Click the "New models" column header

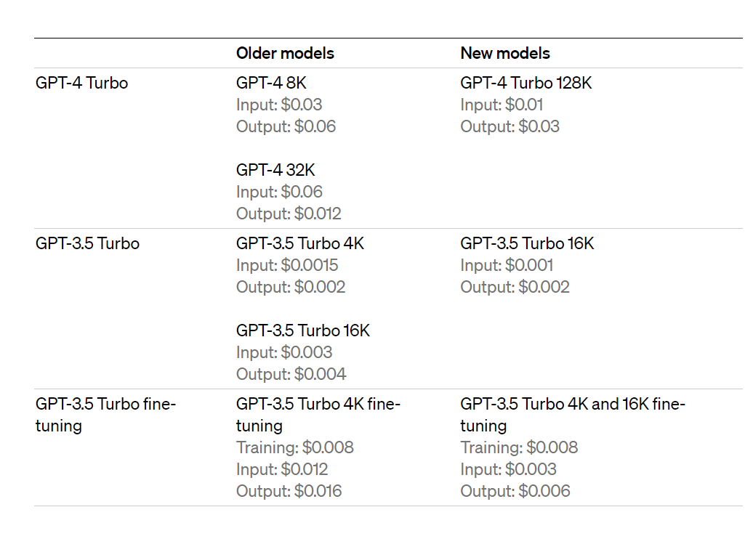(x=504, y=53)
